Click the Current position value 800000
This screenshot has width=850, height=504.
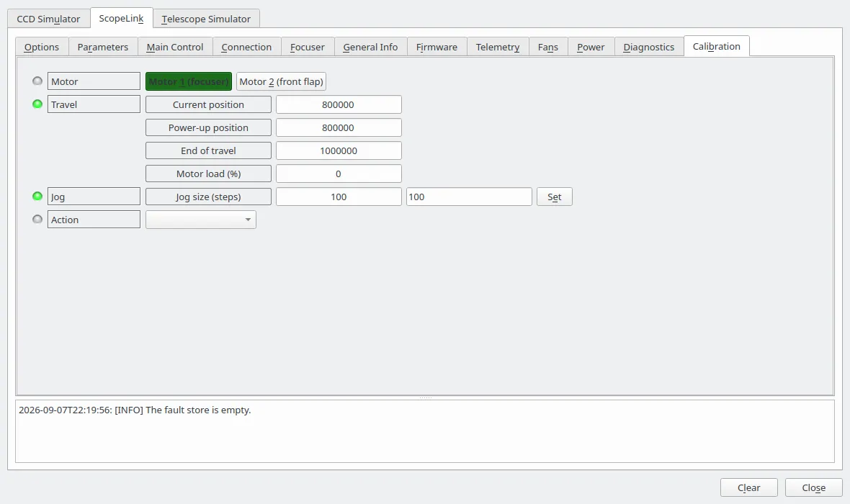[339, 104]
